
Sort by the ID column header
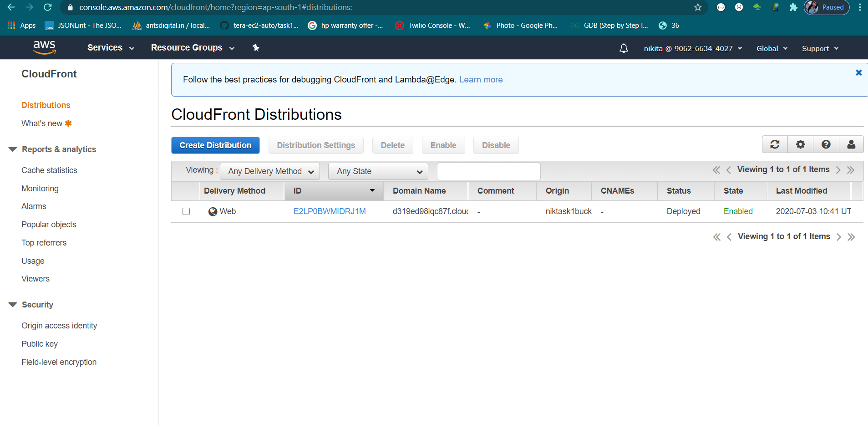(x=334, y=191)
